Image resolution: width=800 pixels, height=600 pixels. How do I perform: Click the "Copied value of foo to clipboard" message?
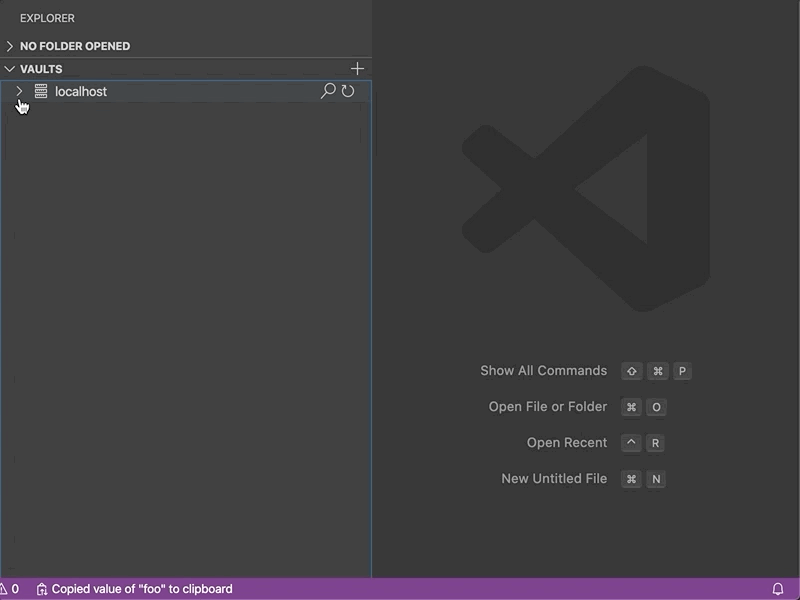click(142, 589)
